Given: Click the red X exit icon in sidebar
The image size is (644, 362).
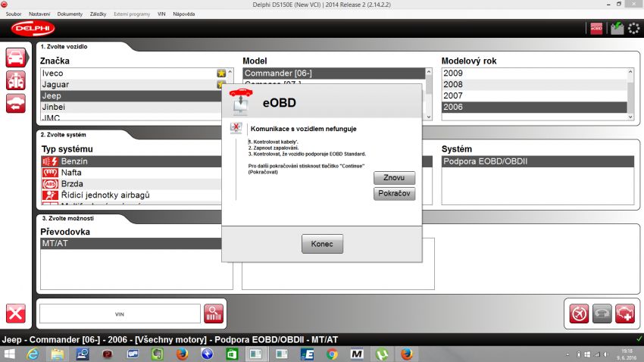Looking at the screenshot, I should [16, 314].
